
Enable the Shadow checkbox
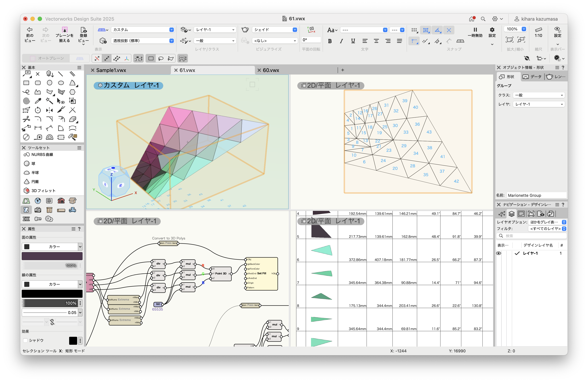tap(25, 340)
